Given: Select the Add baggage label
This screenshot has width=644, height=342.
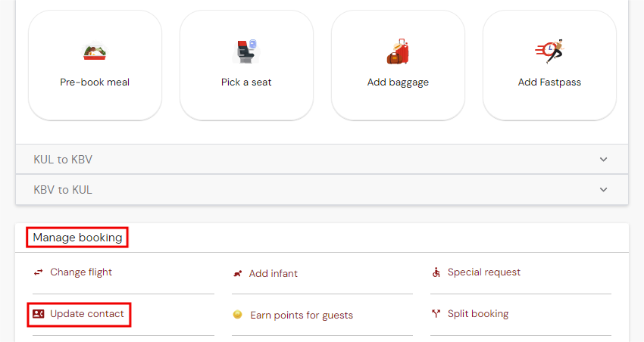Looking at the screenshot, I should point(398,82).
